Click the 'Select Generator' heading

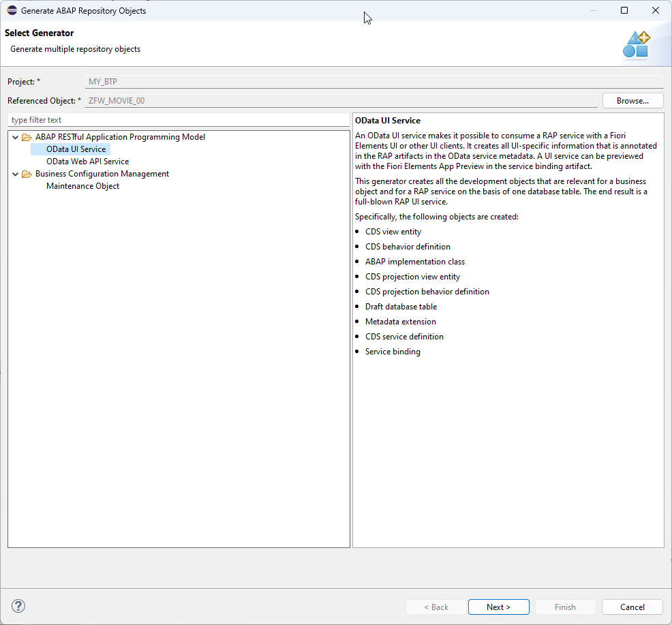(x=39, y=33)
